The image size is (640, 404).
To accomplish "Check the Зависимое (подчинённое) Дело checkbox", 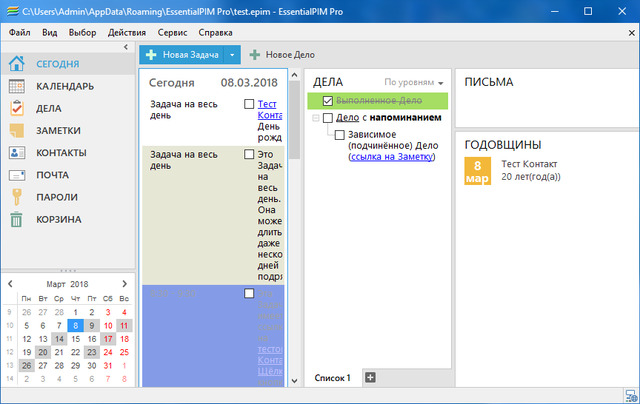I will 340,134.
